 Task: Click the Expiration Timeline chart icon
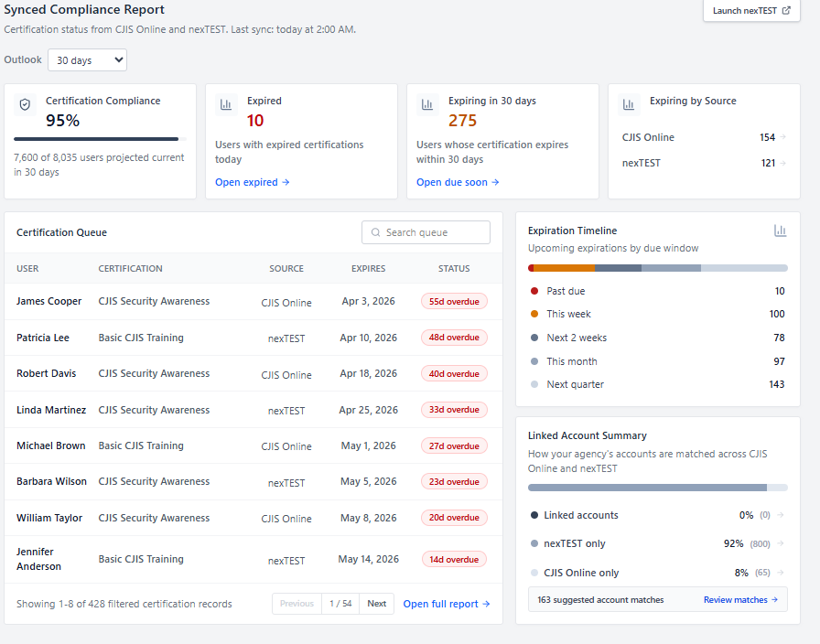pos(781,231)
